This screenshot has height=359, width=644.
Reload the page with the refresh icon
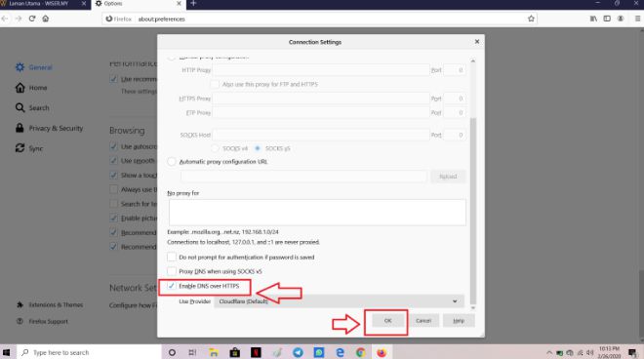(32, 19)
